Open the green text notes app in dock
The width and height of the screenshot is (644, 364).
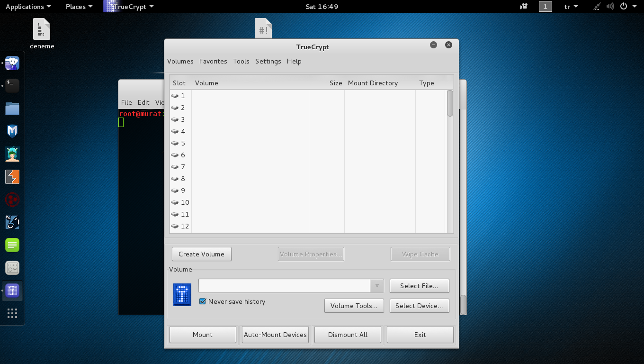(12, 245)
